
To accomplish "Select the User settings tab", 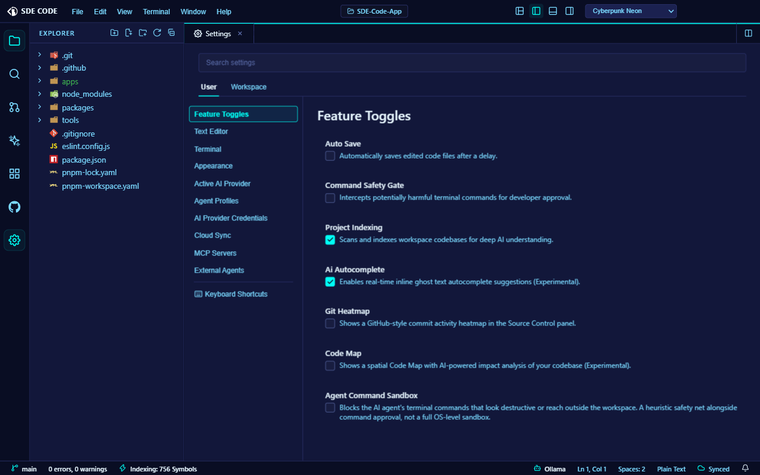I will point(208,87).
